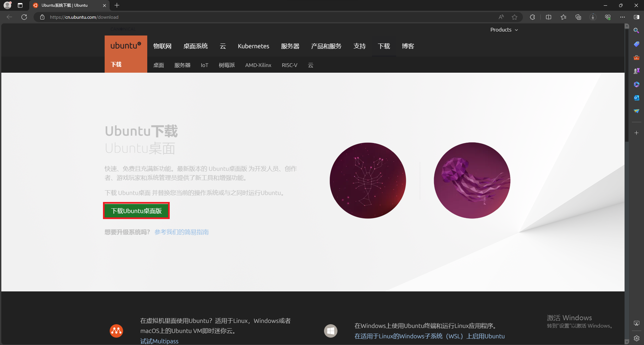
Task: Click the page vertical scrollbar thumb
Action: 627,85
